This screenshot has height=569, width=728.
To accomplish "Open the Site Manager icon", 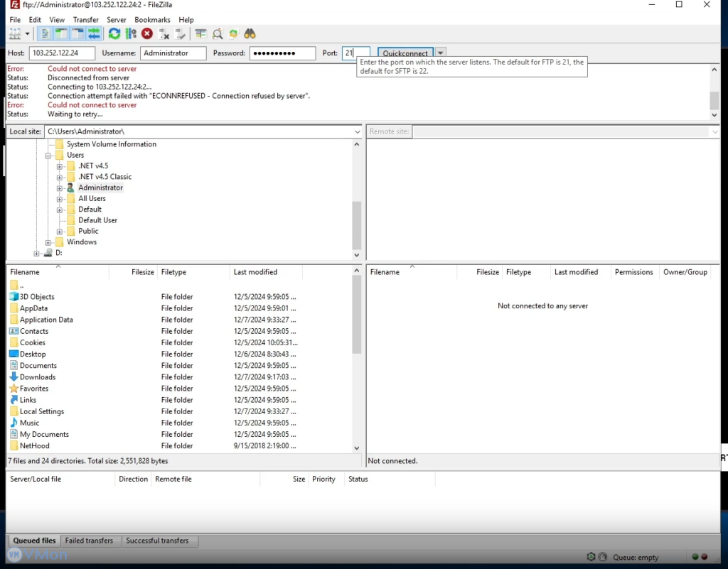I will click(x=15, y=33).
